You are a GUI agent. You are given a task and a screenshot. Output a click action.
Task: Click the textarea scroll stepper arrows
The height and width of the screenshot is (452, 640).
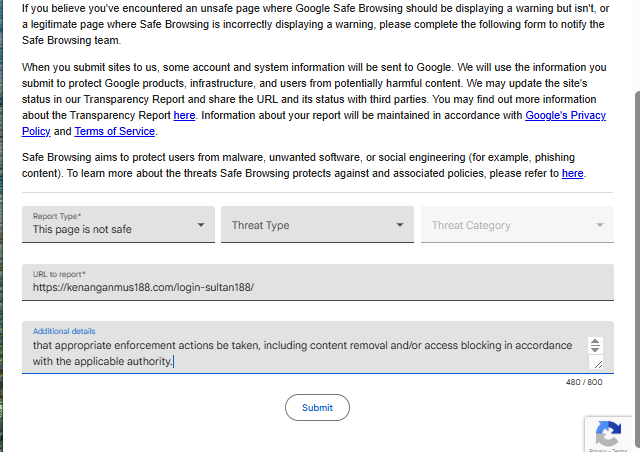coord(595,345)
